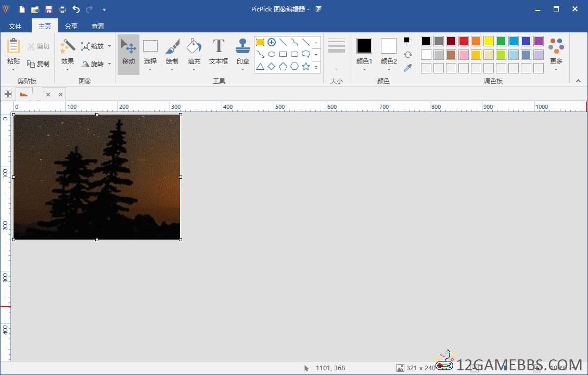Screen dimensions: 588x375
Task: Choose the yellow highlight box shape
Action: point(260,42)
